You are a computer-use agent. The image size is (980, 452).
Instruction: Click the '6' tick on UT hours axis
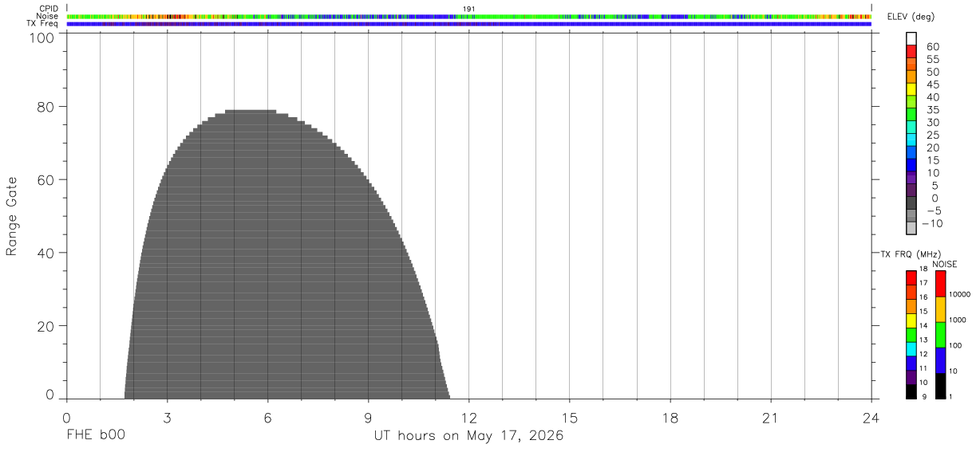267,418
